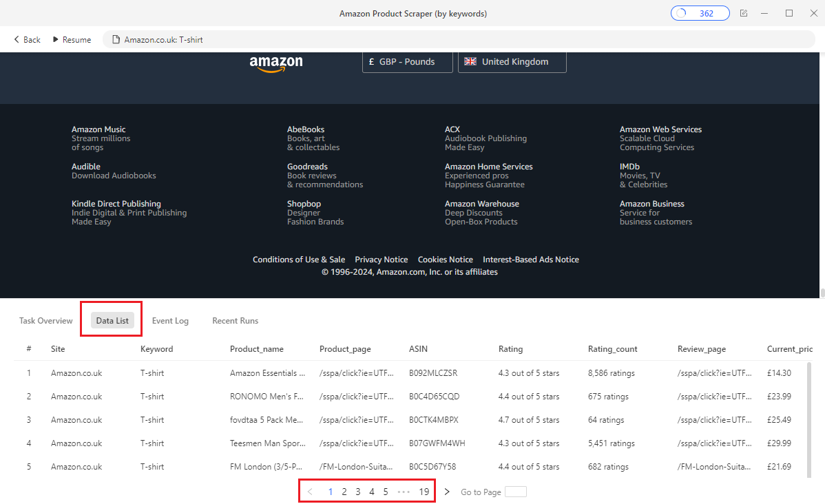Click the data table vertical scrollbar
This screenshot has width=825, height=504.
click(809, 420)
